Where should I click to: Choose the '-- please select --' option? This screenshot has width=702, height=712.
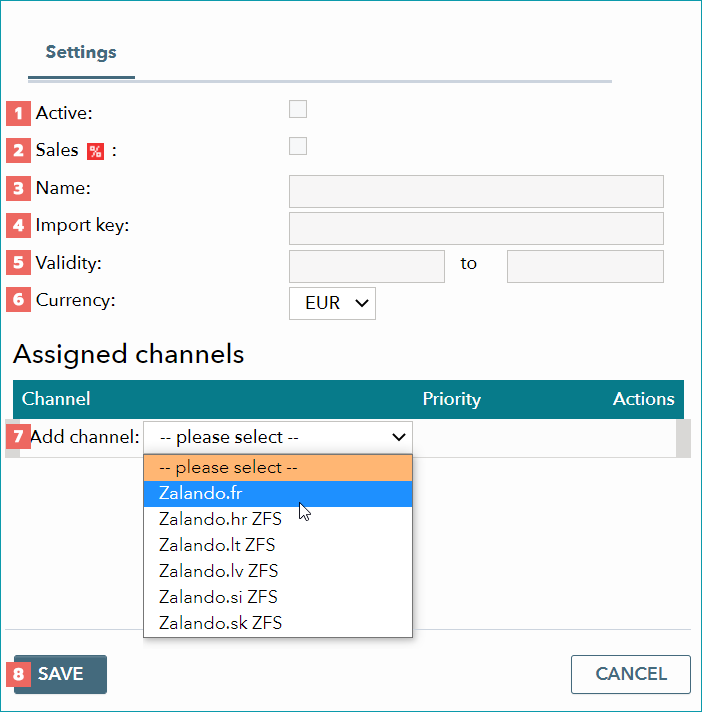[278, 468]
